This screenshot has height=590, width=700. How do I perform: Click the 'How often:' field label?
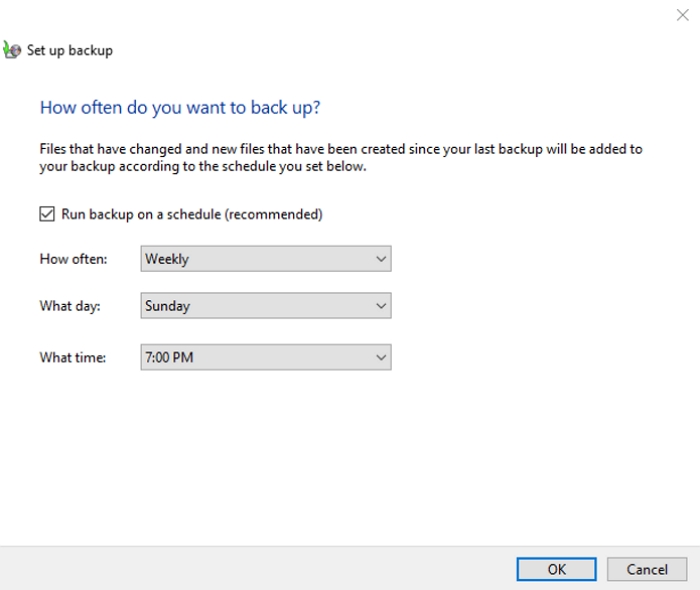pyautogui.click(x=73, y=259)
